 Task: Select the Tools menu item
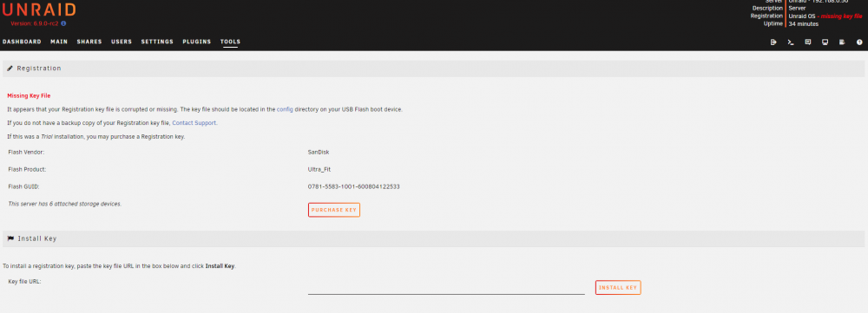tap(230, 42)
